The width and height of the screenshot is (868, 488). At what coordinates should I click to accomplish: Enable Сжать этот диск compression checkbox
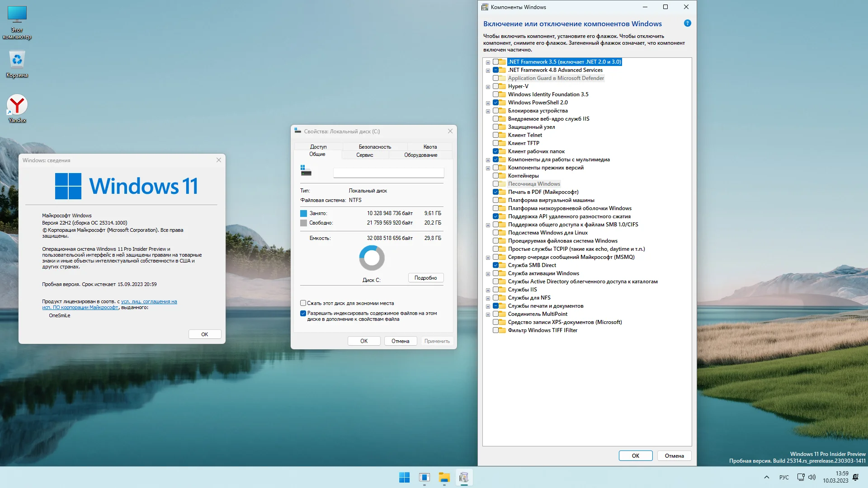[303, 303]
